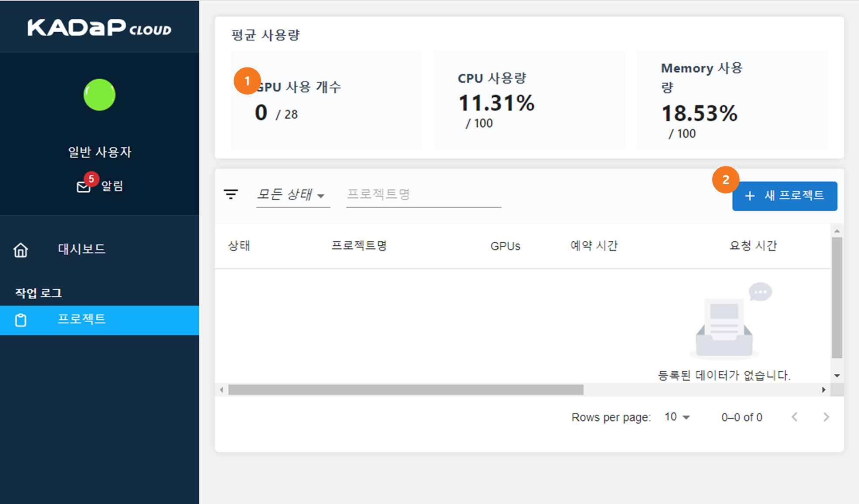
Task: Click the KADaP Cloud logo
Action: [99, 28]
